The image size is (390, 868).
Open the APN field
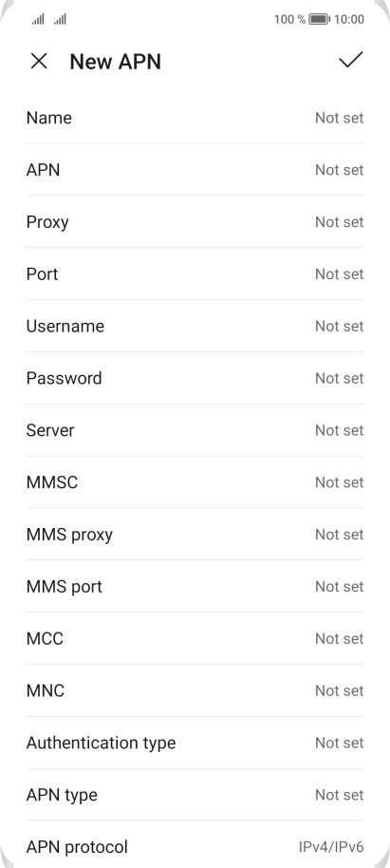pos(195,170)
